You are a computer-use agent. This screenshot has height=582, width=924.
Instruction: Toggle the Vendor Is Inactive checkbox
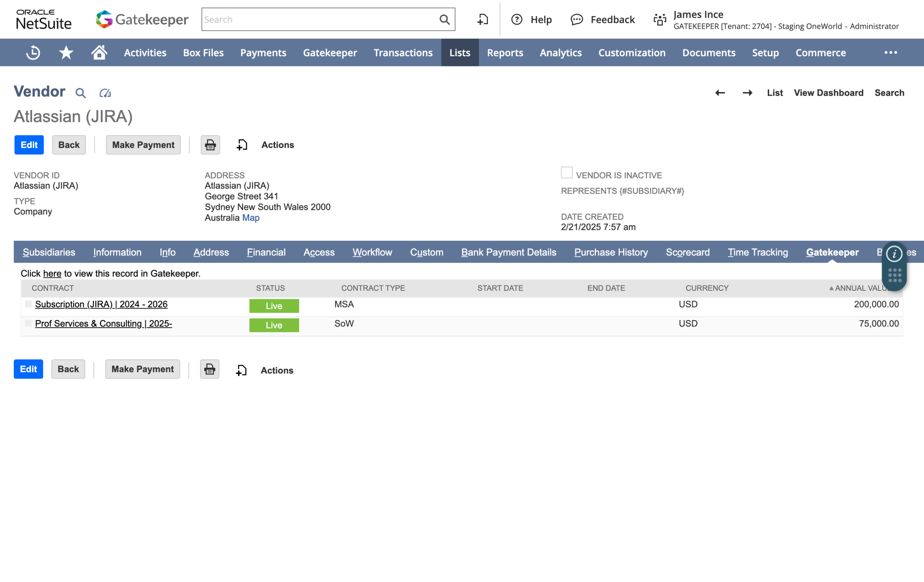point(566,172)
